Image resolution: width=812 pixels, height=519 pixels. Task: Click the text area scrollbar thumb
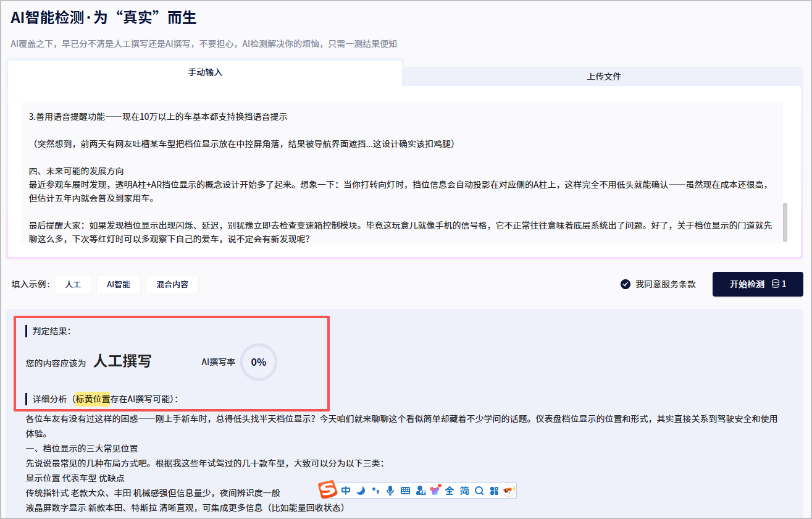(785, 222)
